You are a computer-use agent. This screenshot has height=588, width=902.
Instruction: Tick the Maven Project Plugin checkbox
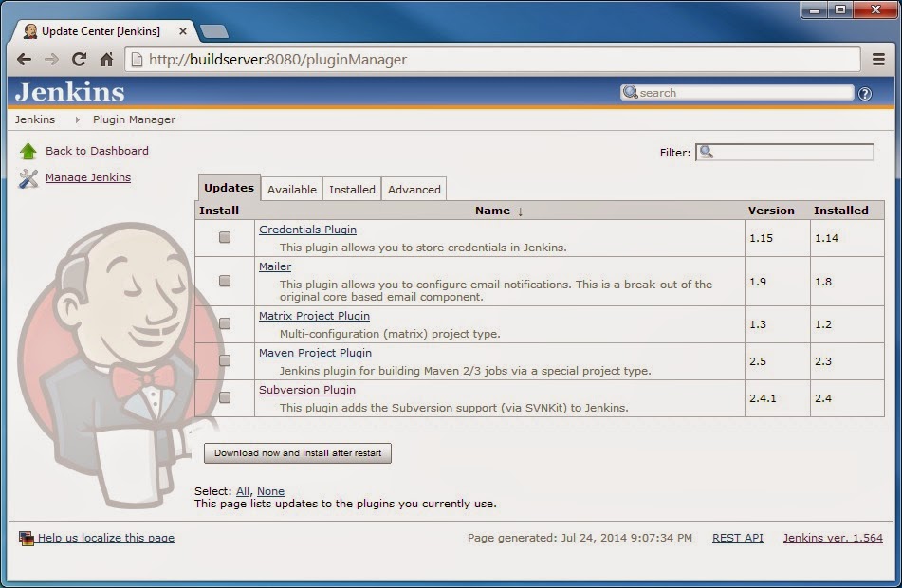(225, 360)
